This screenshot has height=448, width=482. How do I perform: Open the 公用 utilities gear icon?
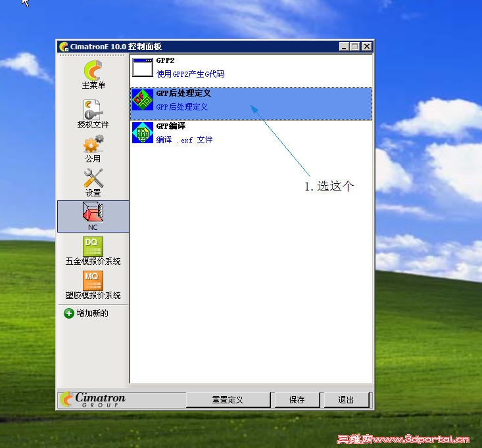point(93,144)
